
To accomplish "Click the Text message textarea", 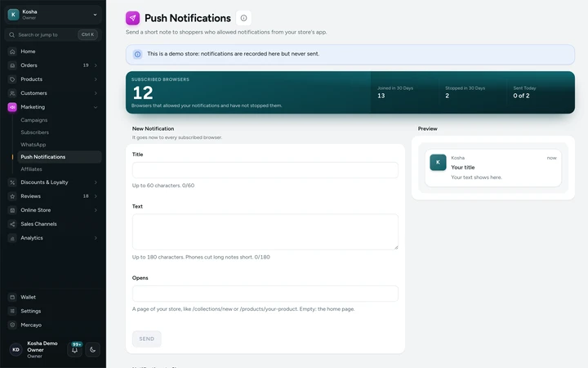I will (265, 231).
